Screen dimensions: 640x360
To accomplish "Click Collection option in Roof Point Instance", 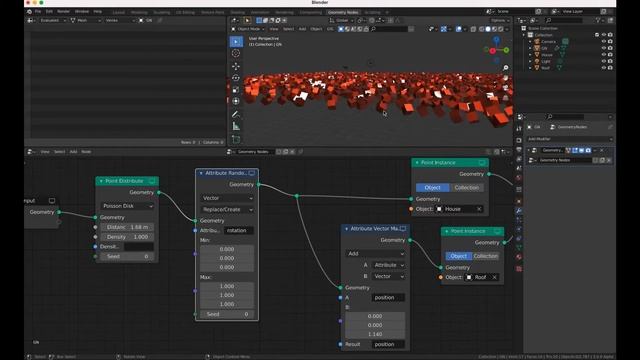I will 485,256.
